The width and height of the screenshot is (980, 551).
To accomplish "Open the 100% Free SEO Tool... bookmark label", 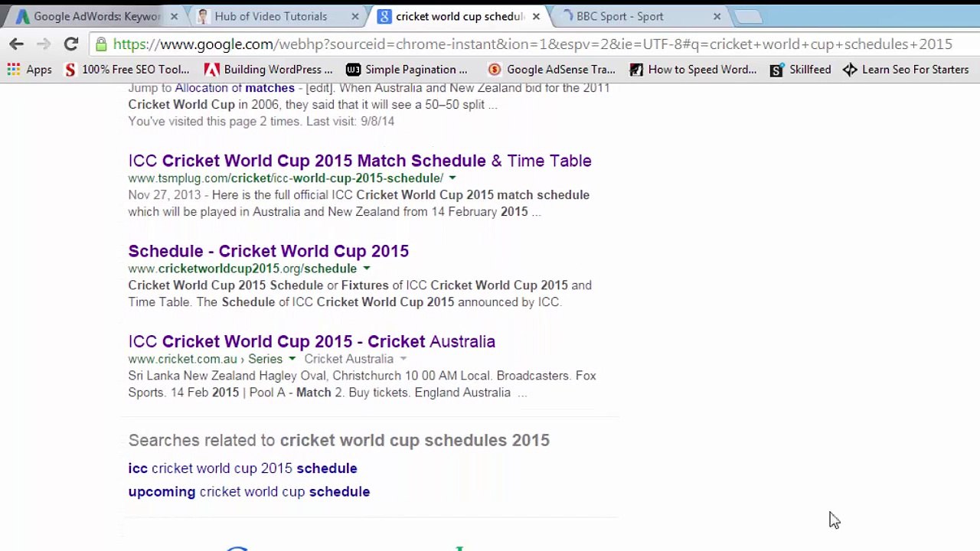I will tap(136, 70).
